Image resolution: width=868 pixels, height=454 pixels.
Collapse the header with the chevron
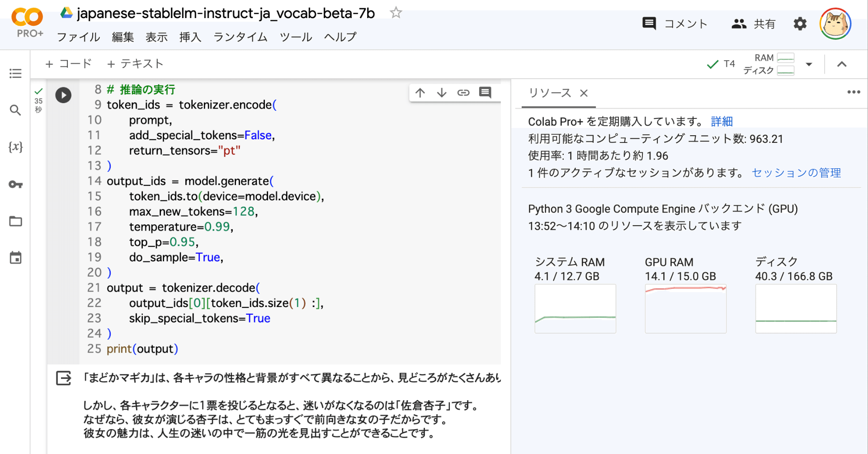coord(842,64)
